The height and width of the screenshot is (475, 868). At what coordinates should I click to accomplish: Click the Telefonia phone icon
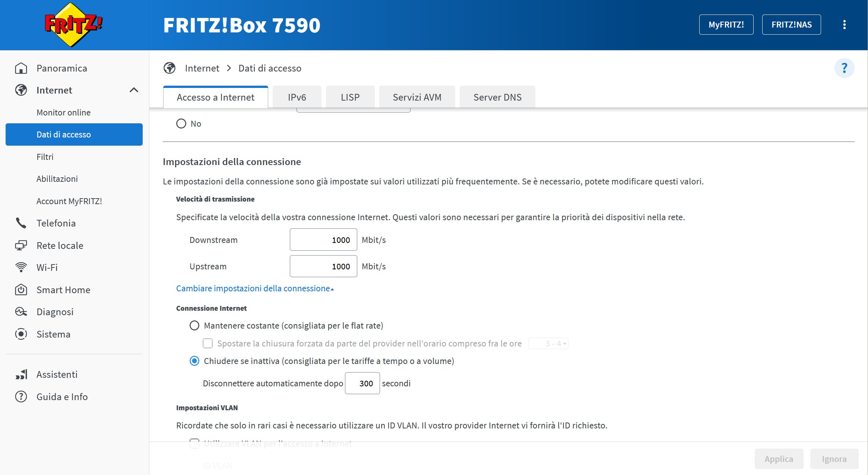[x=21, y=223]
